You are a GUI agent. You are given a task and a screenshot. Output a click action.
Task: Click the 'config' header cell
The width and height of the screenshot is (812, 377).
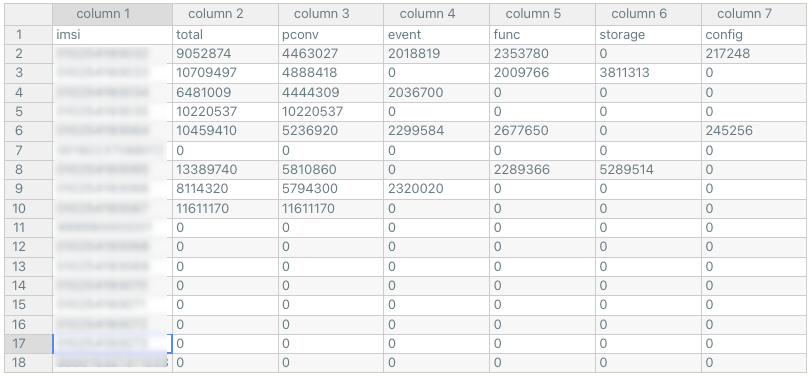[754, 35]
